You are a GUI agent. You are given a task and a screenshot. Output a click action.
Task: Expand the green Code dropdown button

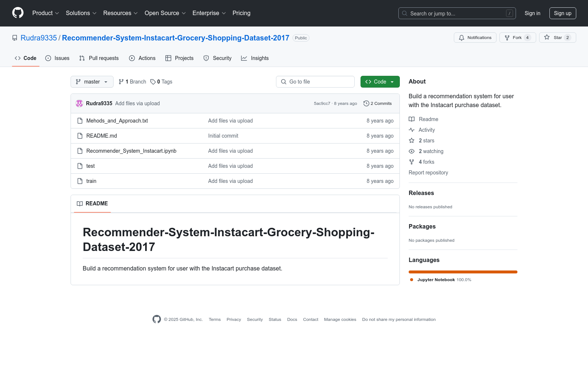pos(380,82)
